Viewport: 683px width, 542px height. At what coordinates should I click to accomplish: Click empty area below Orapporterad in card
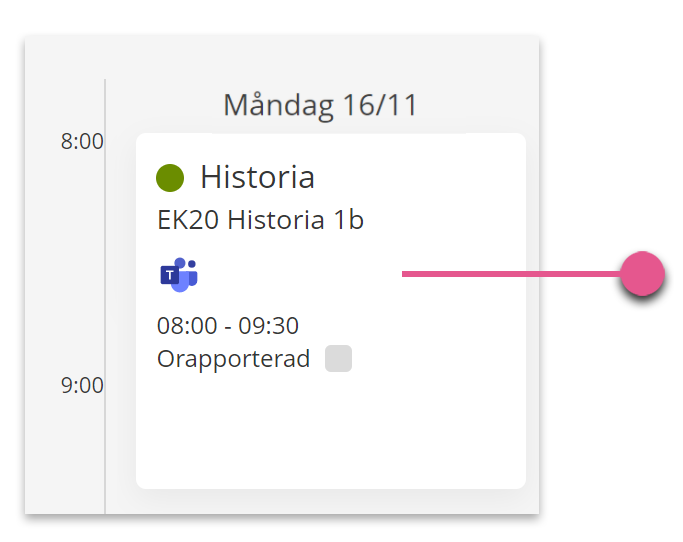pos(331,431)
